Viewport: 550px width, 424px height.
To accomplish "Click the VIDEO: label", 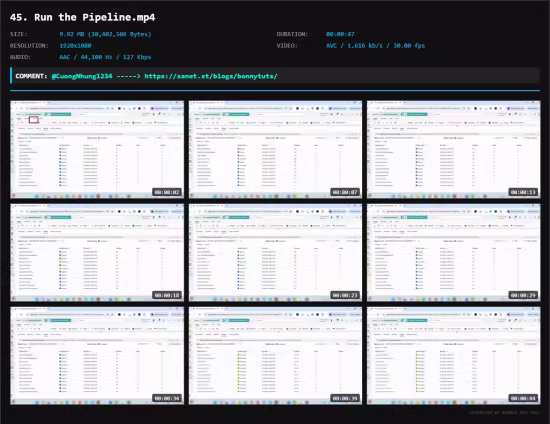I will 287,46.
